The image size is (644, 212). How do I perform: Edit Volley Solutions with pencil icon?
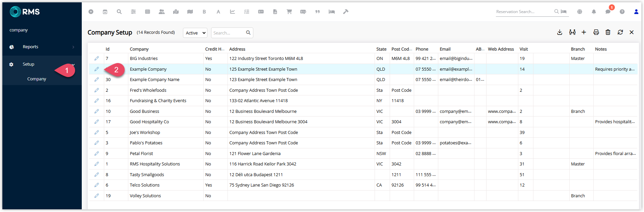tap(96, 196)
